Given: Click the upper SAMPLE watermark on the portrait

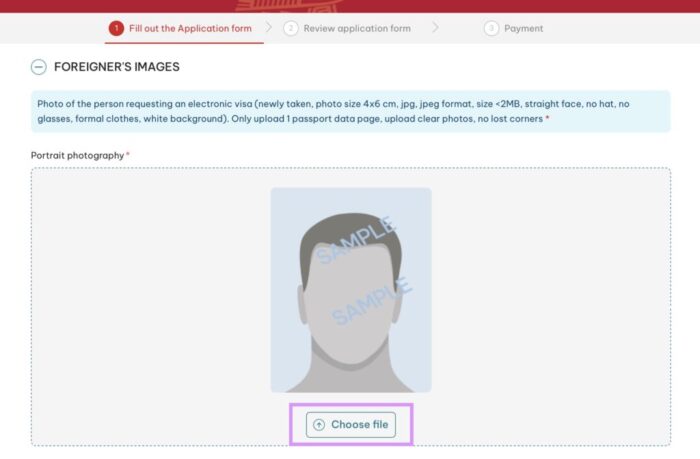Looking at the screenshot, I should 356,241.
